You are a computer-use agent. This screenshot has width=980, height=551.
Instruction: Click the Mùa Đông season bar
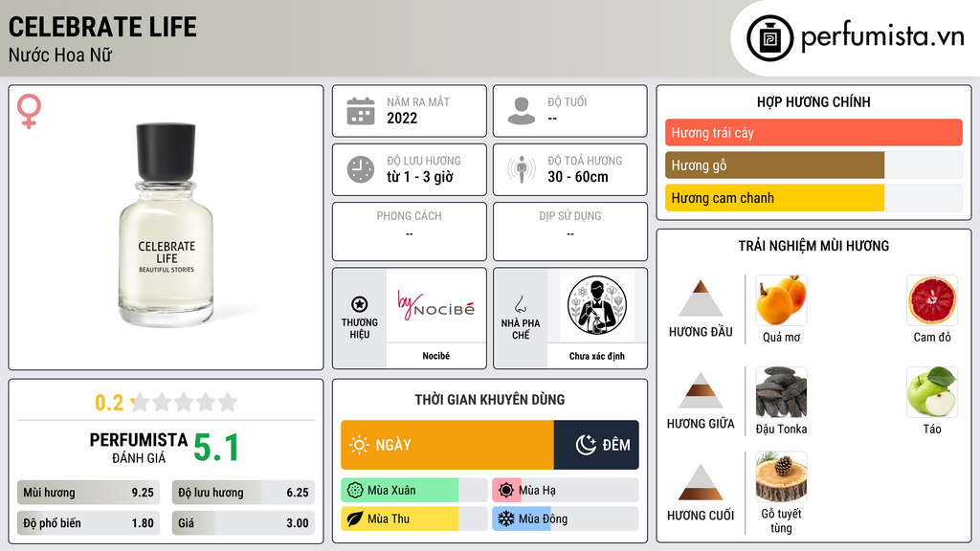(566, 518)
